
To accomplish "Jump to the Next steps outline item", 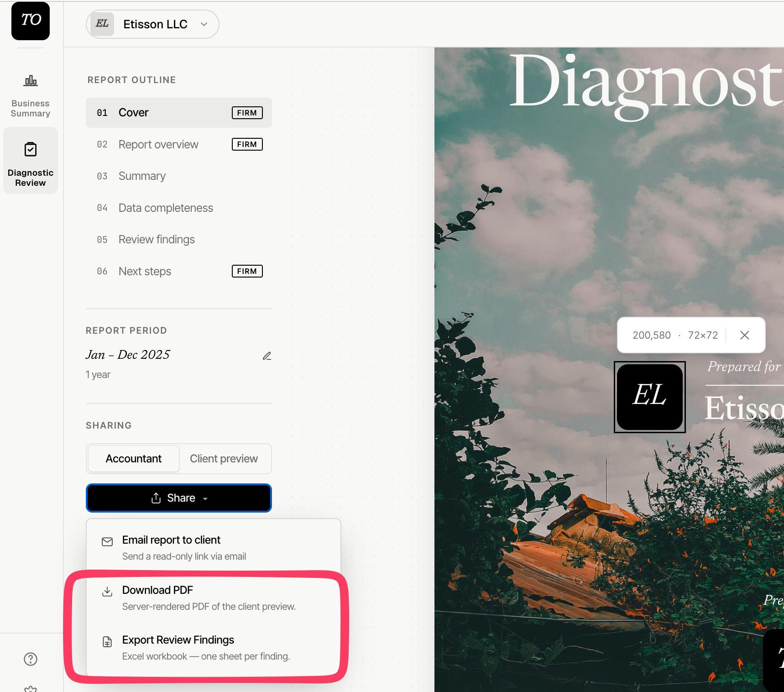I will 179,271.
